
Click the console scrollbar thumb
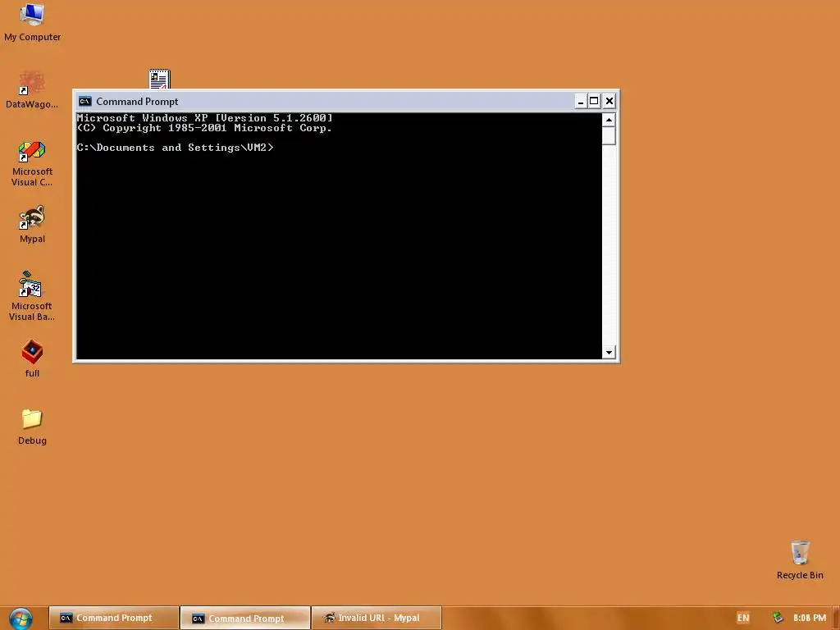click(609, 135)
